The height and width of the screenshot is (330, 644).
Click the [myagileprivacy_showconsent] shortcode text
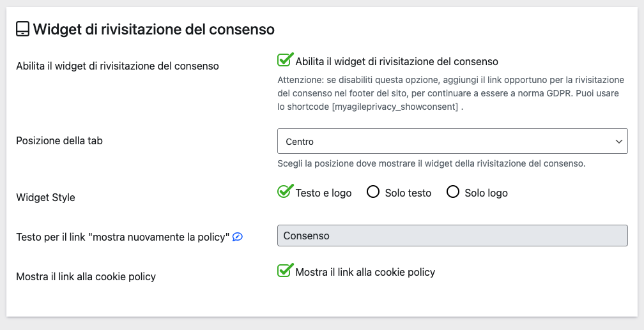tap(394, 107)
